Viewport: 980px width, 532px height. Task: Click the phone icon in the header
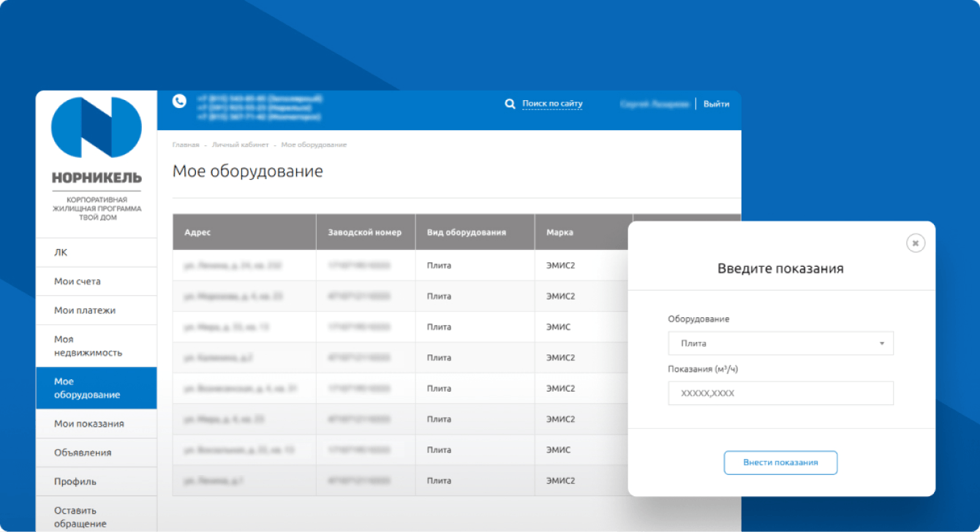coord(179,101)
